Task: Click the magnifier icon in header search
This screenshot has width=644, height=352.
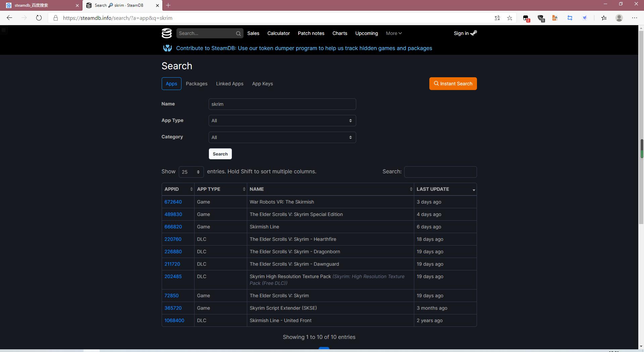Action: pos(238,33)
